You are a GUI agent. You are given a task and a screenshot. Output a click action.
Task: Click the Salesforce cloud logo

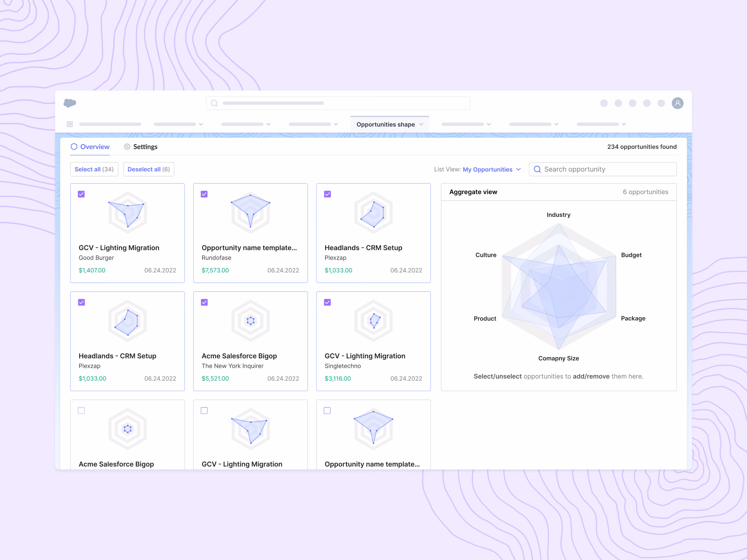[x=70, y=103]
